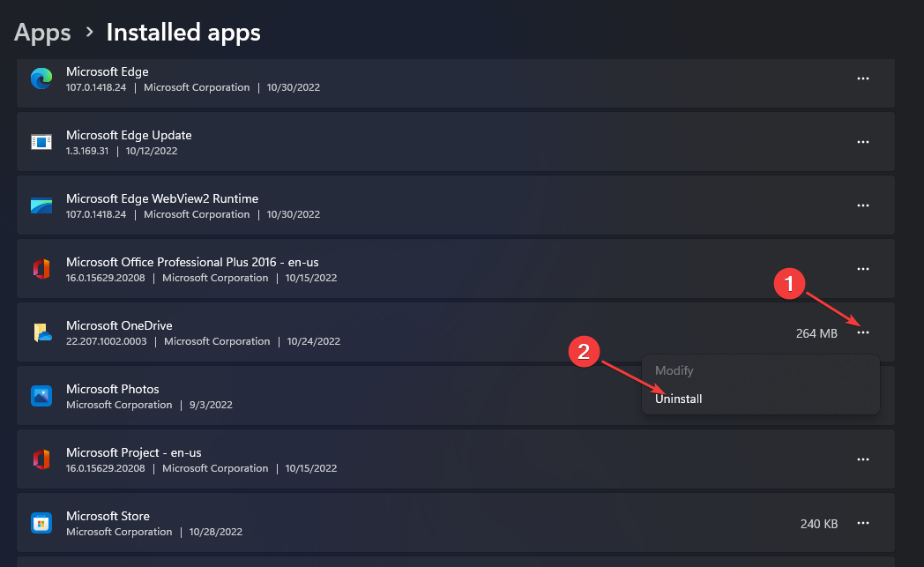The height and width of the screenshot is (567, 924).
Task: Open more options for Microsoft Edge
Action: tap(862, 78)
